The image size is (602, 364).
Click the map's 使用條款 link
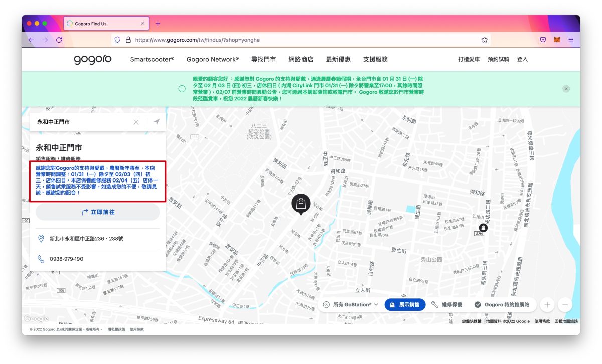(542, 321)
